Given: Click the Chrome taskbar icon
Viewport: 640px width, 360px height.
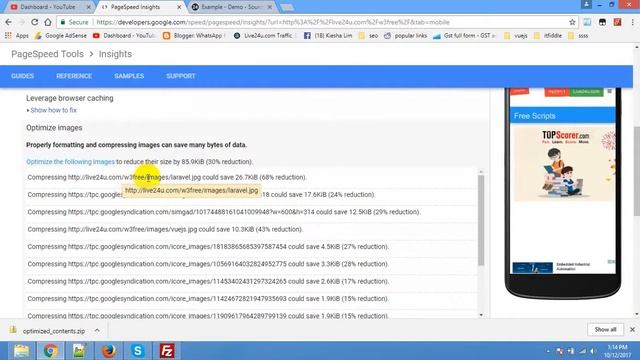Looking at the screenshot, I should (51, 351).
